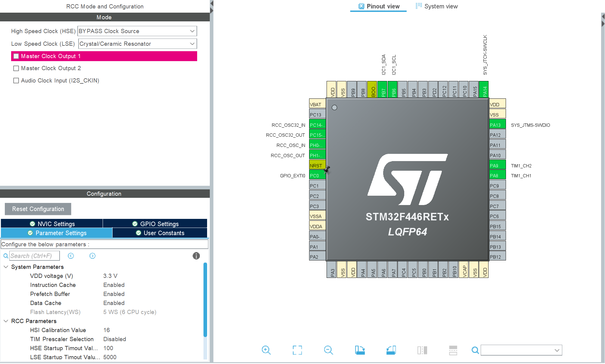The image size is (605, 364).
Task: Select the PA15 pin on chip
Action: coord(474,89)
